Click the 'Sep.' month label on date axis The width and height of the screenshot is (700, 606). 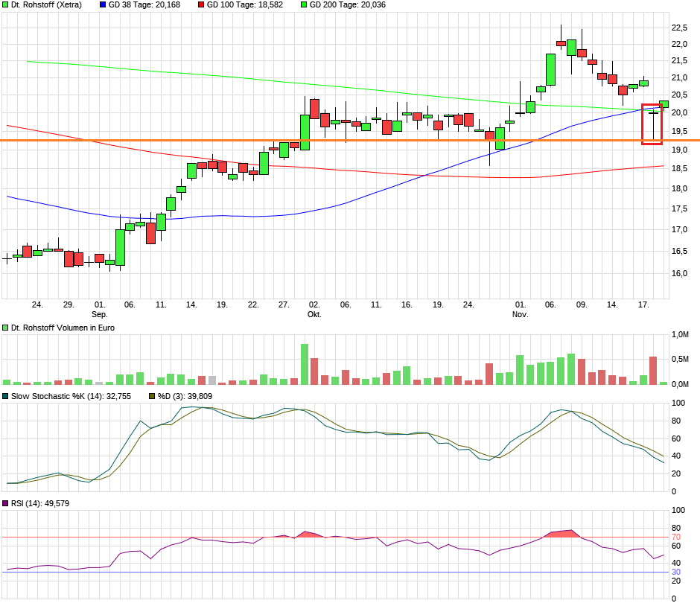click(x=100, y=314)
